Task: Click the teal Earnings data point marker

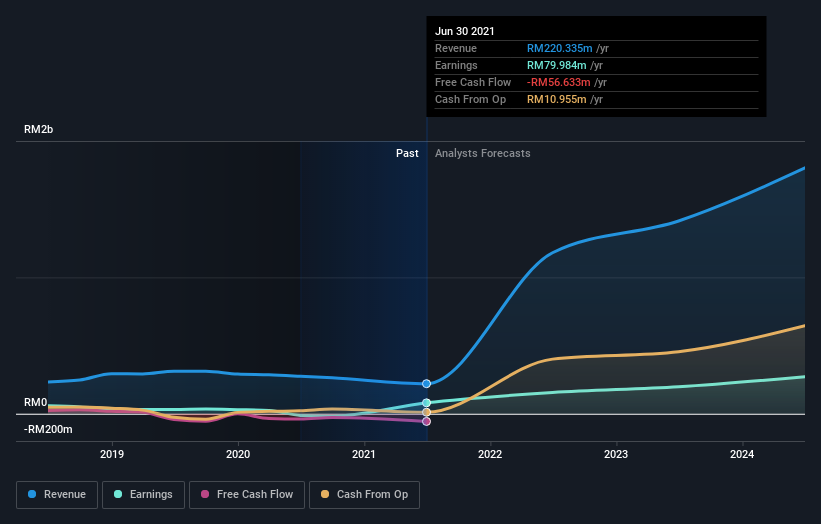Action: pyautogui.click(x=426, y=403)
